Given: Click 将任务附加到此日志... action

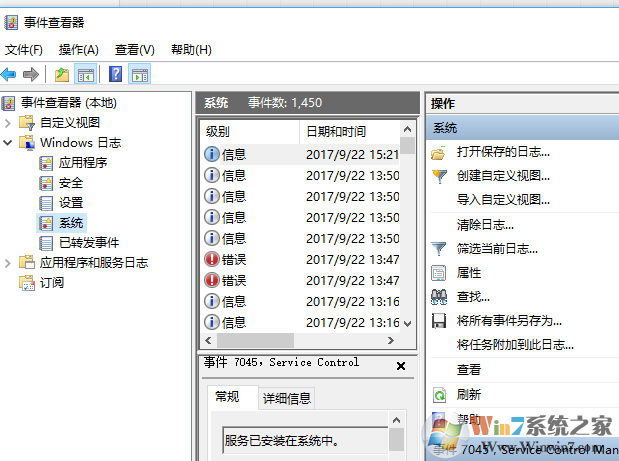Looking at the screenshot, I should [x=515, y=345].
